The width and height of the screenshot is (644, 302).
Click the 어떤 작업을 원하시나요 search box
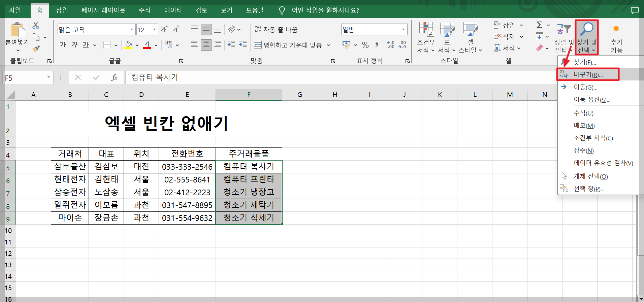[x=325, y=10]
